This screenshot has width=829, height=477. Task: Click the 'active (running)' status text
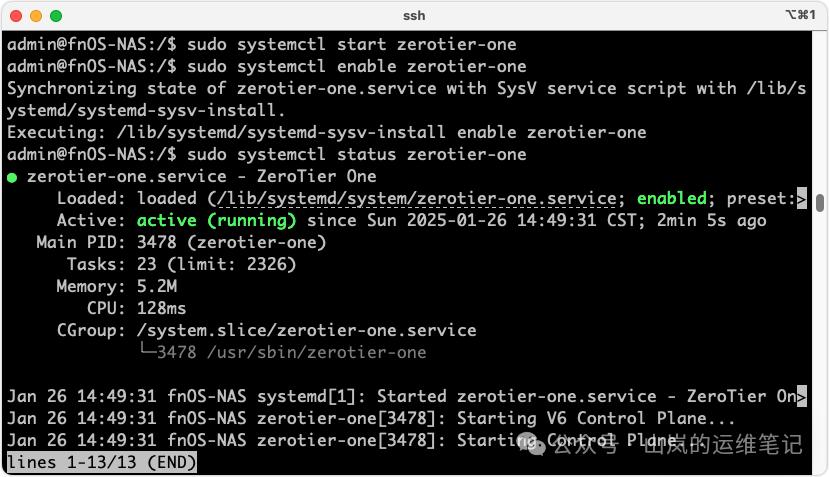point(216,220)
